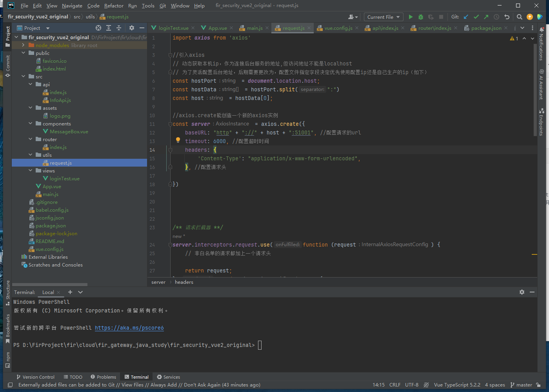Image resolution: width=549 pixels, height=392 pixels.
Task: Hide the Project panel with minus icon
Action: click(142, 28)
